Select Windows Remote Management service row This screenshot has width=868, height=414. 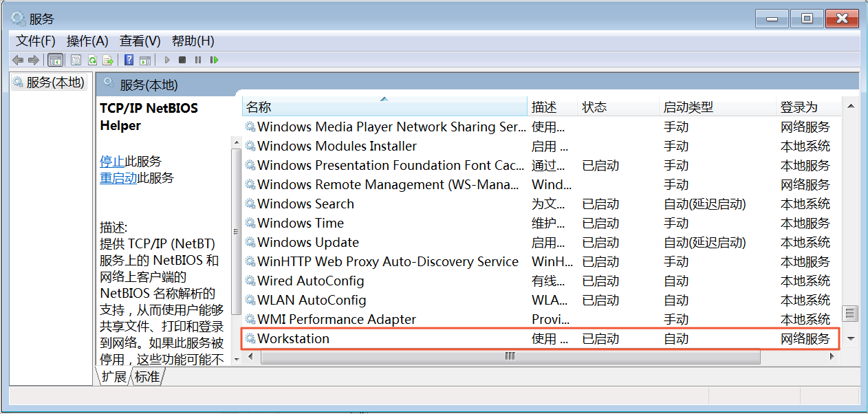tap(541, 184)
